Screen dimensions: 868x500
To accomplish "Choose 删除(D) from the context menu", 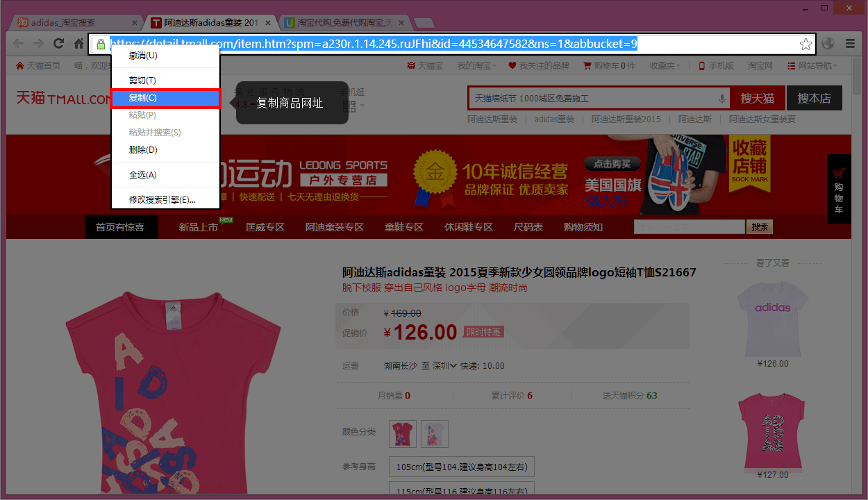I will (165, 150).
